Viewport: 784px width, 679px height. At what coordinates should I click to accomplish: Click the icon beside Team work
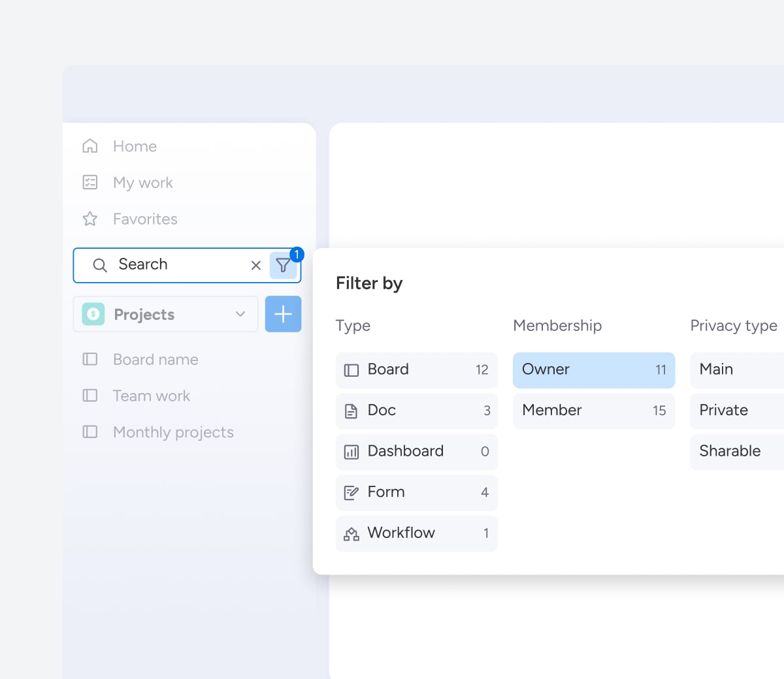tap(90, 396)
